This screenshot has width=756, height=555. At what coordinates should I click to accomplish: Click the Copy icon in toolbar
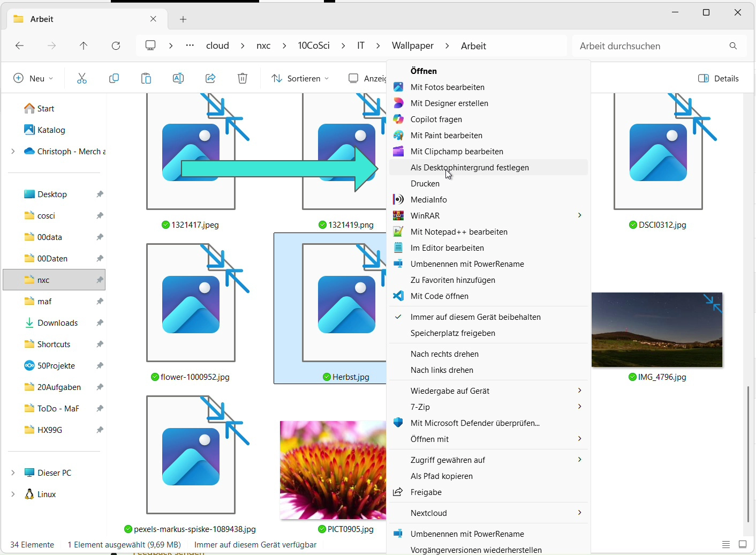coord(114,78)
